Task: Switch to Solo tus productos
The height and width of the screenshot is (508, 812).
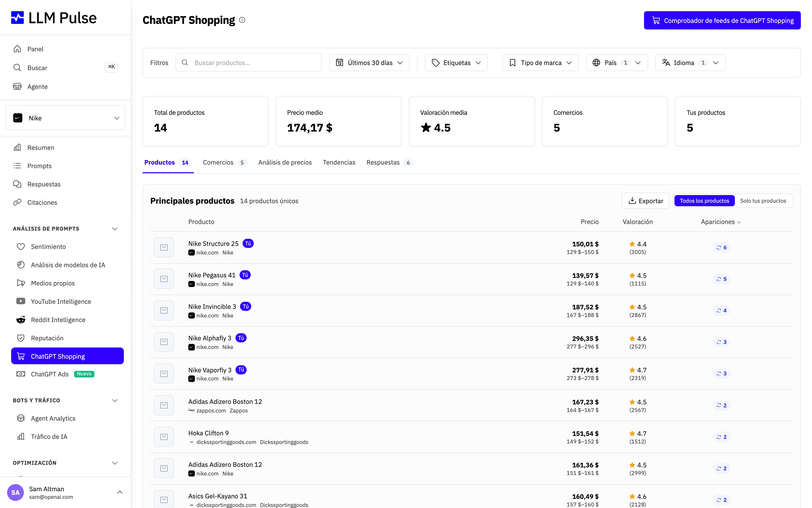Action: click(763, 201)
